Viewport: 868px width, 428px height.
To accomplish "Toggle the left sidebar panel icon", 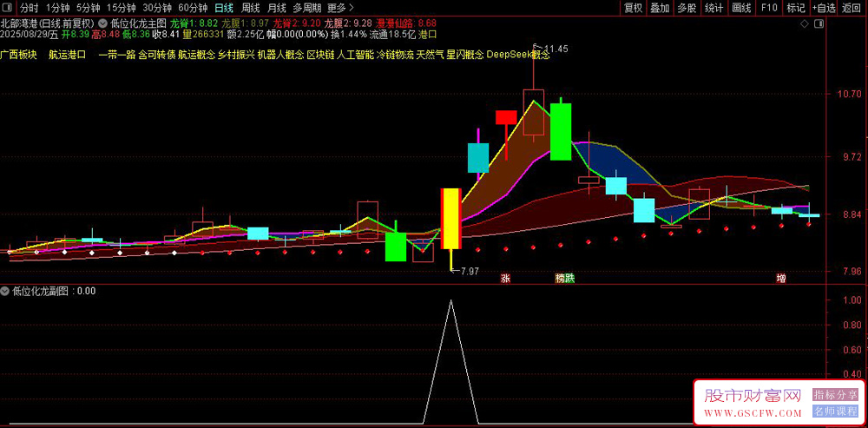I will 8,8.
